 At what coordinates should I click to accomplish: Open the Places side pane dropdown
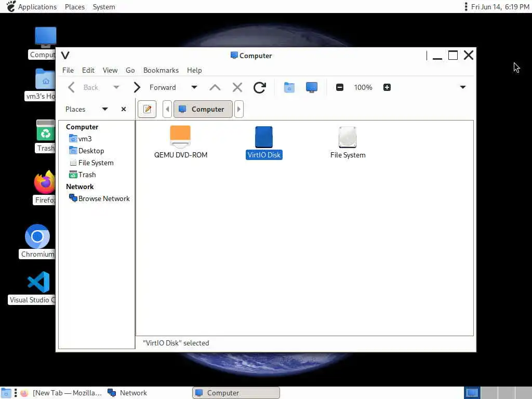click(x=105, y=109)
